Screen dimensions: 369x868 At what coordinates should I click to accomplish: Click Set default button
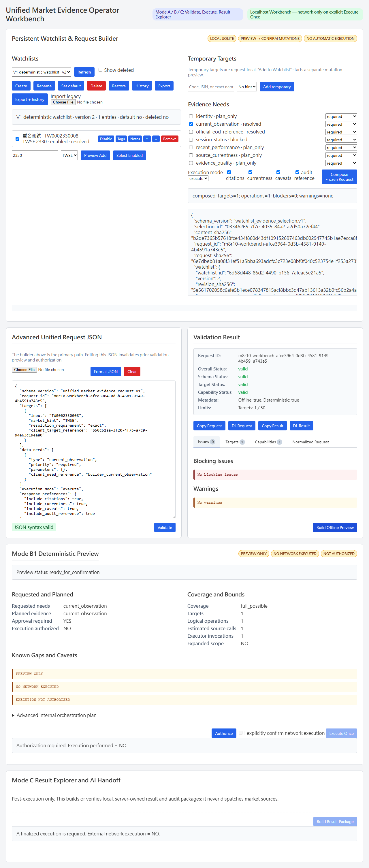tap(71, 86)
